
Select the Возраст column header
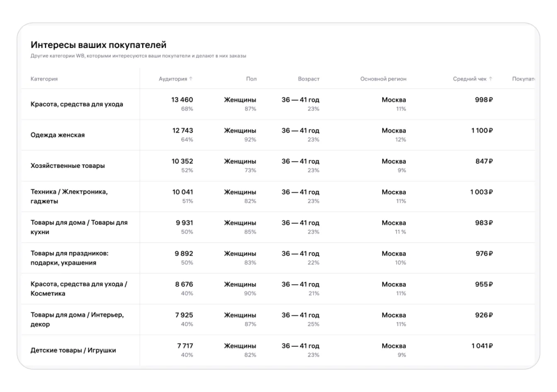(x=308, y=79)
